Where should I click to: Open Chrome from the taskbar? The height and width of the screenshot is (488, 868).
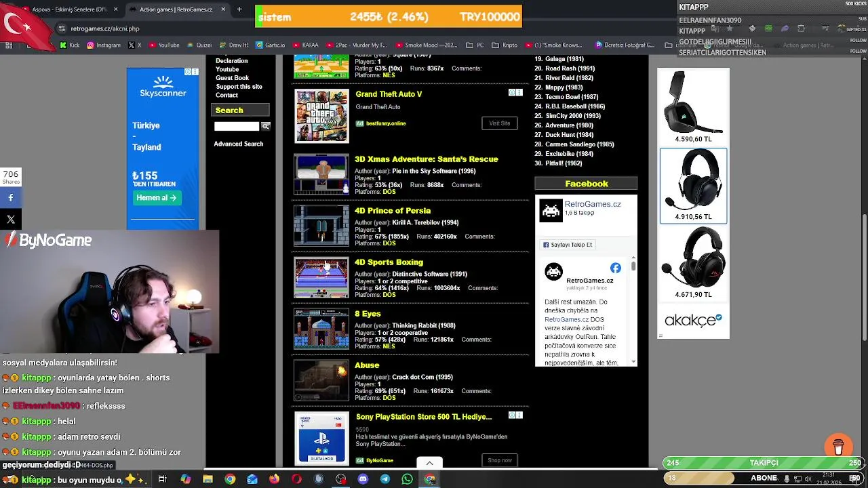[230, 479]
